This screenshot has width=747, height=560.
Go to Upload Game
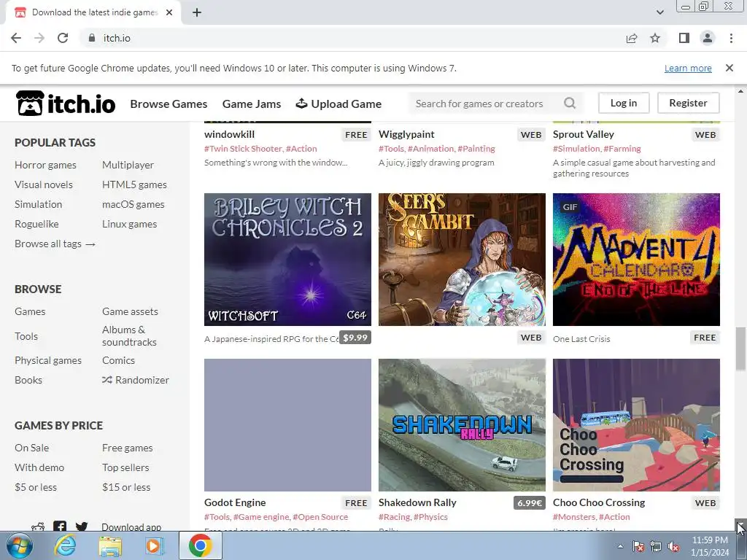click(x=338, y=104)
